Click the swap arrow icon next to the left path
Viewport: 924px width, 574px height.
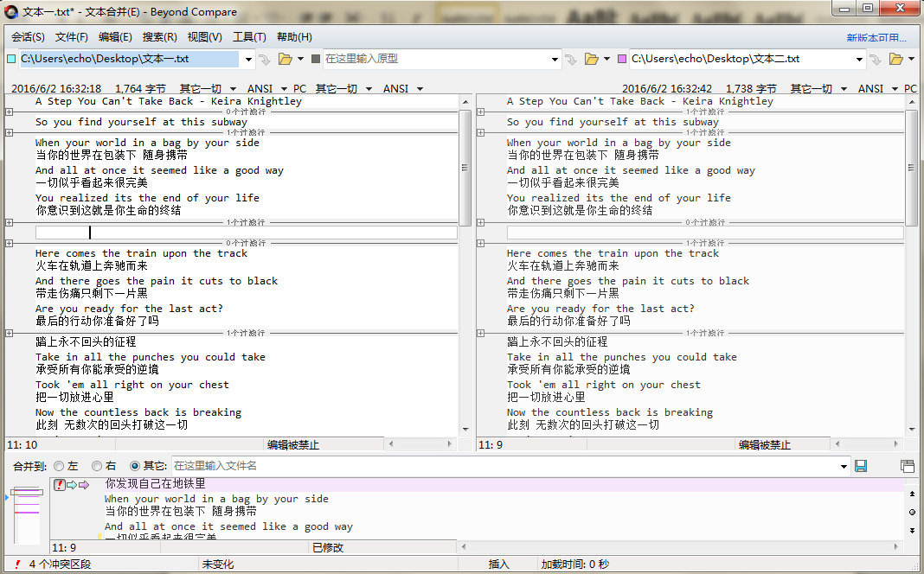pyautogui.click(x=264, y=58)
